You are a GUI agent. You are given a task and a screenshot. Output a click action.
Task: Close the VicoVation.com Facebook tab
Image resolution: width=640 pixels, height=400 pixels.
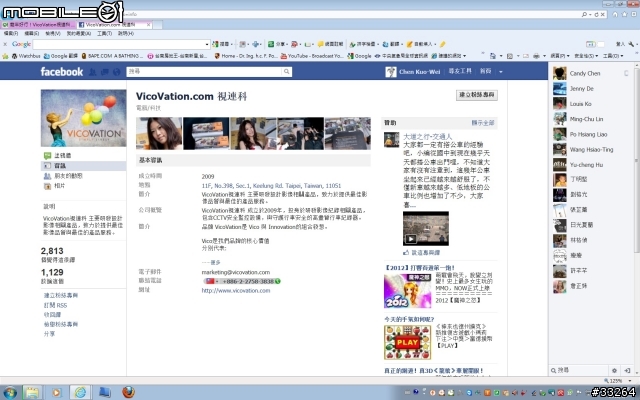coord(149,25)
